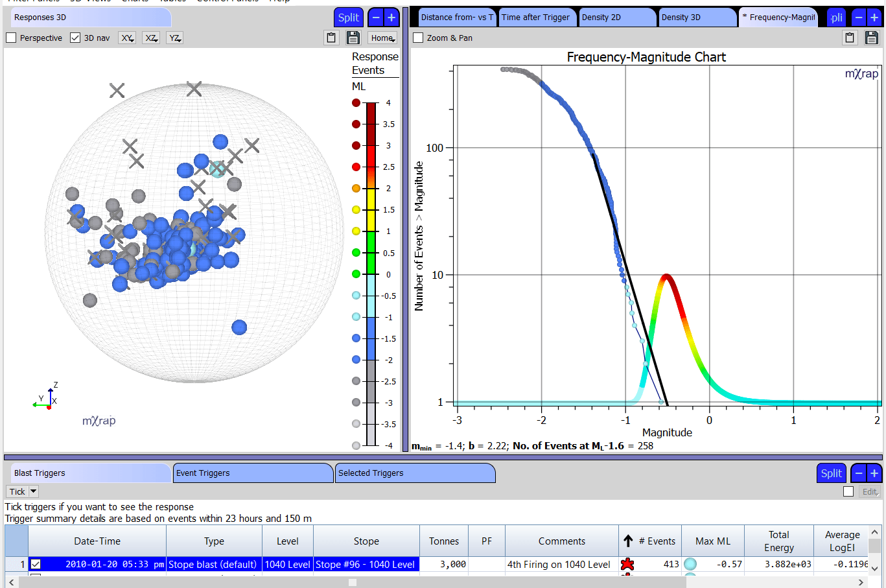Click the save disk icon in Responses 3D panel
The image size is (886, 588).
click(x=353, y=38)
